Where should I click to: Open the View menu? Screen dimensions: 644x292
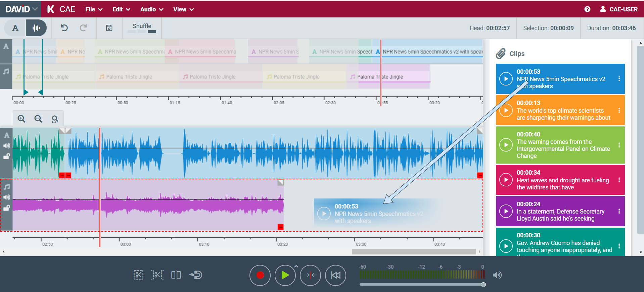point(183,9)
